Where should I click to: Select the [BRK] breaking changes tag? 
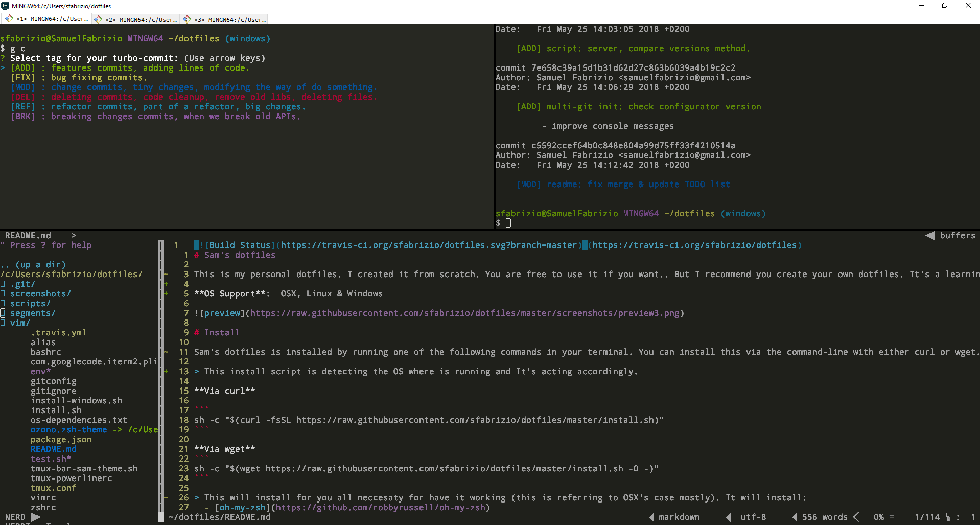(x=155, y=117)
